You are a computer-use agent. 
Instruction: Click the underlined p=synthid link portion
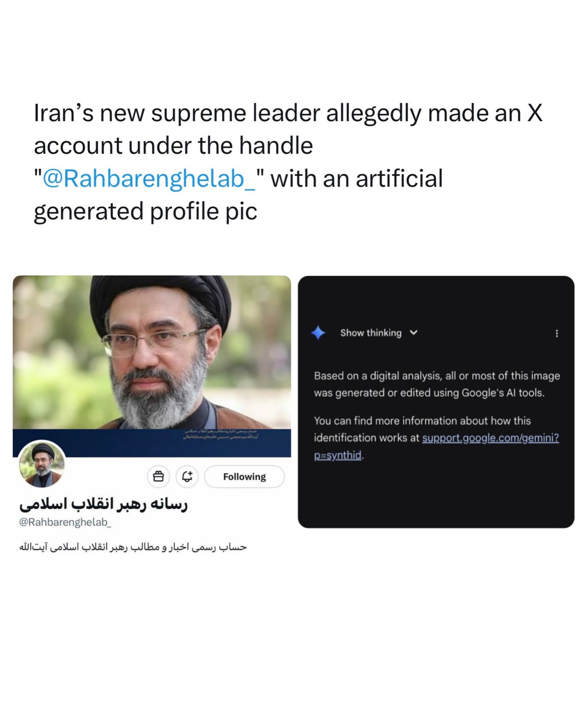(338, 455)
